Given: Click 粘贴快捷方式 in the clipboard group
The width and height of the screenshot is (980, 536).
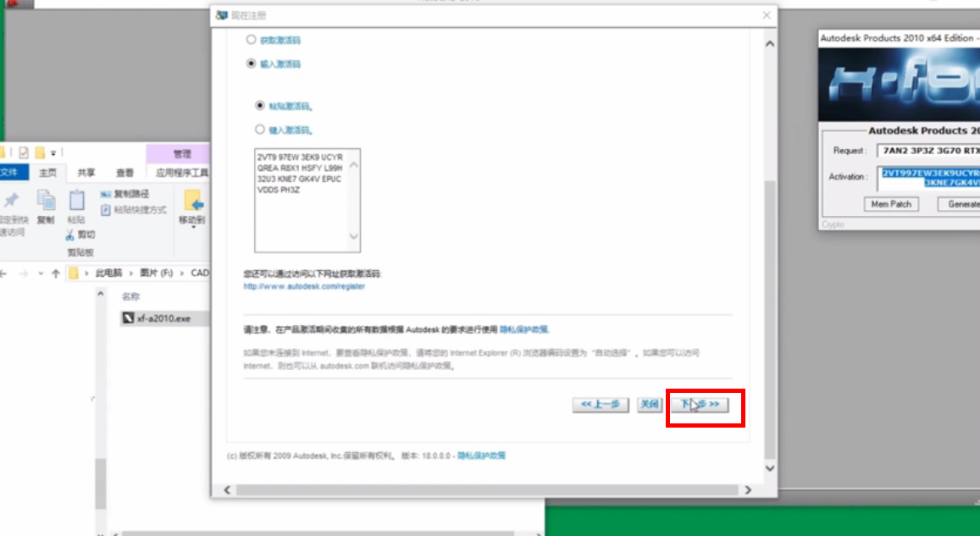Looking at the screenshot, I should pos(133,210).
